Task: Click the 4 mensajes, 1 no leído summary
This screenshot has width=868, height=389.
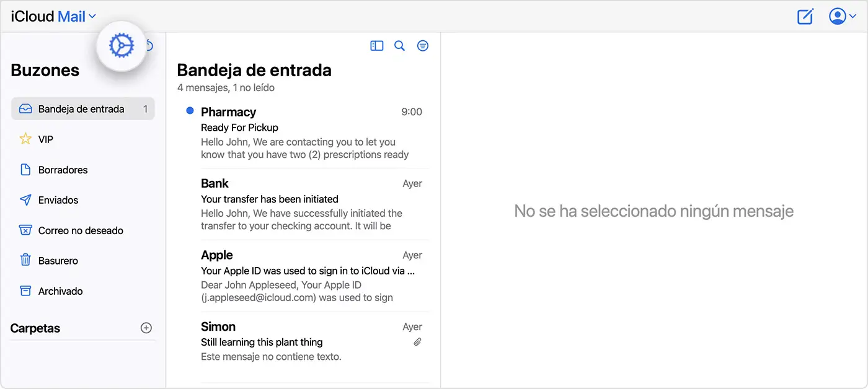Action: (226, 88)
